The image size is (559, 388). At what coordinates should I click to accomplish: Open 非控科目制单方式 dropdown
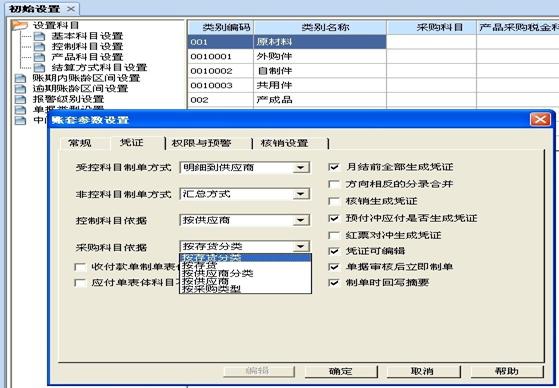click(x=301, y=194)
